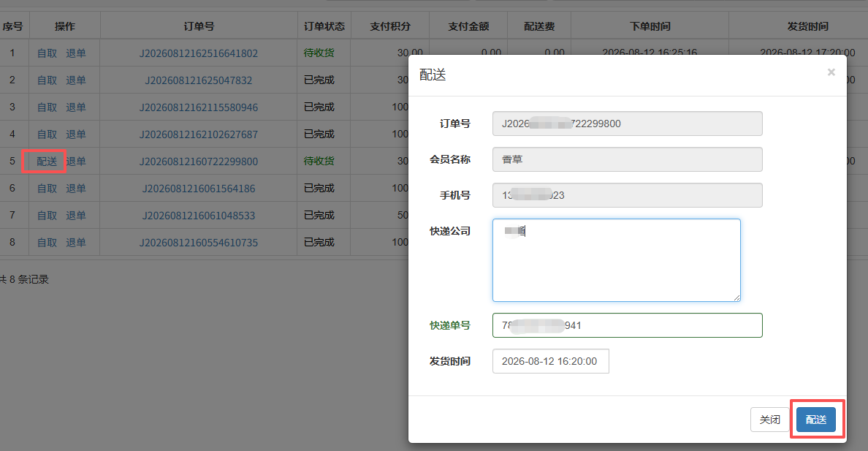Viewport: 868px width, 451px height.
Task: Open order J2026081216210262​7687
Action: (199, 134)
